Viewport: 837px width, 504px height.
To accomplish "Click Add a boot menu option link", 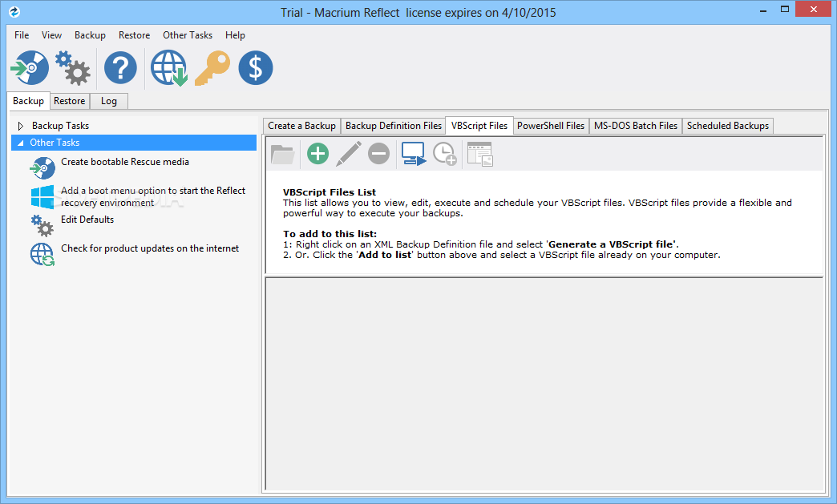I will pos(153,197).
